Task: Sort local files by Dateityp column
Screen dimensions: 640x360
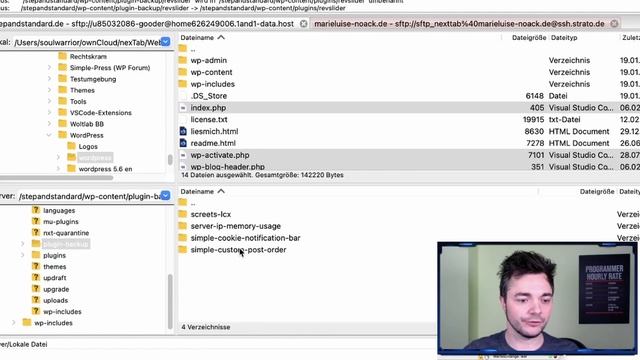Action: [564, 38]
